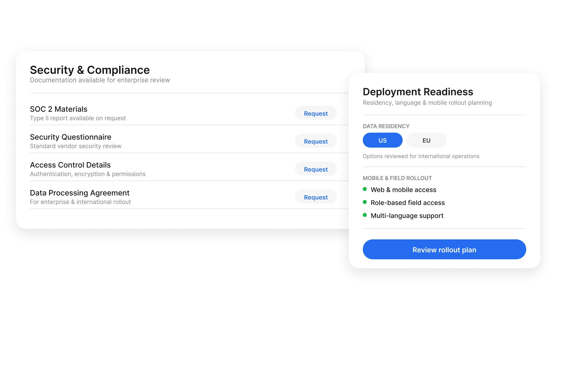
Task: Click 'Data Processing Agreement' row title
Action: point(80,193)
